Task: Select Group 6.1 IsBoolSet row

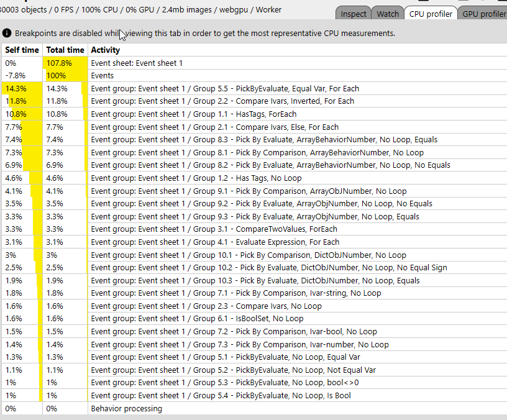Action: point(197,318)
